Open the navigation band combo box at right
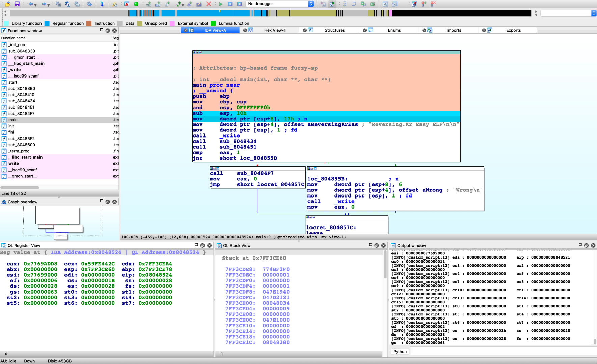The image size is (597, 364). click(x=568, y=13)
